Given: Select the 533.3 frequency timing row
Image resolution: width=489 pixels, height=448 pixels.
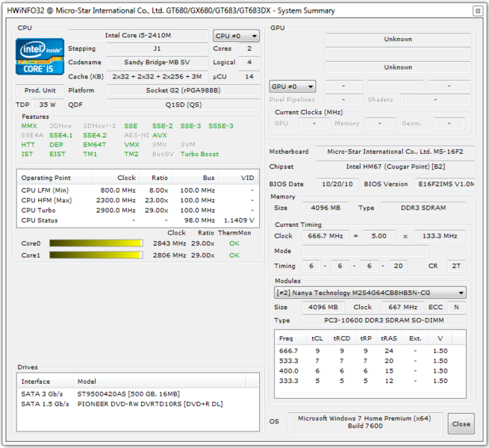Looking at the screenshot, I should tap(370, 361).
